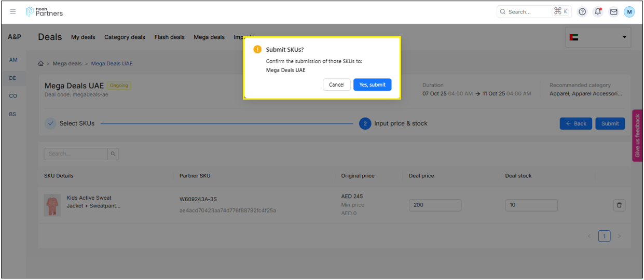The height and width of the screenshot is (280, 644).
Task: Open the help question mark icon
Action: click(582, 11)
